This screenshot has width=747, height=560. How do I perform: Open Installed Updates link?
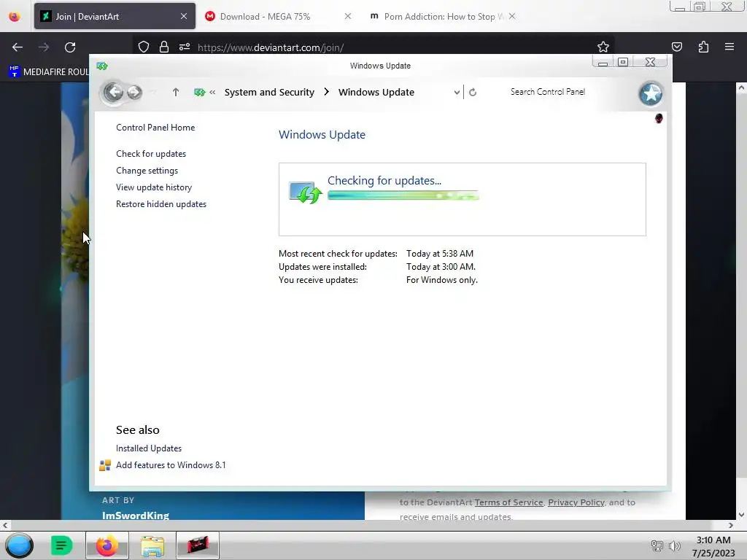(149, 448)
